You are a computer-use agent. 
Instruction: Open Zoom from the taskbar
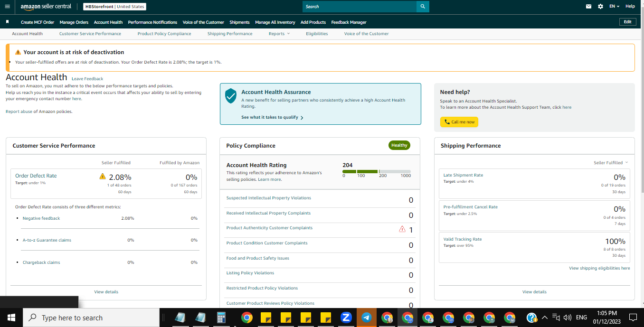[346, 318]
